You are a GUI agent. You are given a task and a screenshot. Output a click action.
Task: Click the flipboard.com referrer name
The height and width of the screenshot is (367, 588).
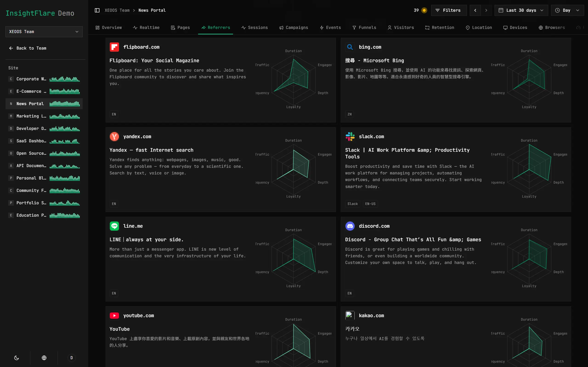tap(141, 47)
